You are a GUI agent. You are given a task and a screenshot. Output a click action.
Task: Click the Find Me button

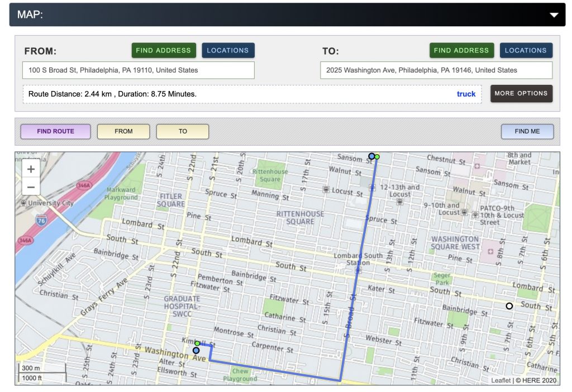click(527, 132)
